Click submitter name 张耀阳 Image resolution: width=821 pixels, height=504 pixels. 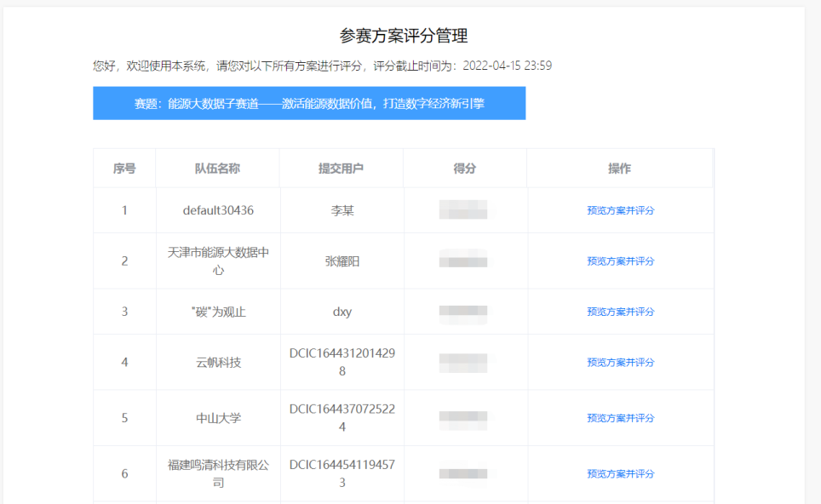(x=342, y=261)
